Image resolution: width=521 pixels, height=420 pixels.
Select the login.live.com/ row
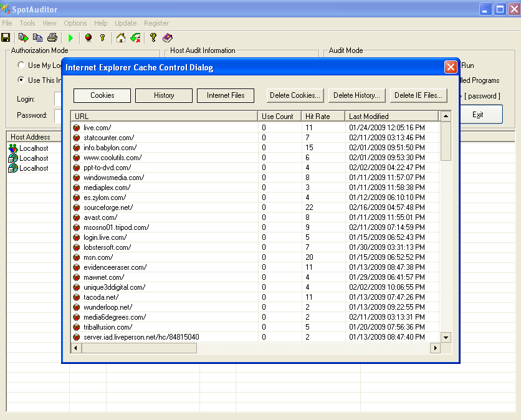click(256, 237)
